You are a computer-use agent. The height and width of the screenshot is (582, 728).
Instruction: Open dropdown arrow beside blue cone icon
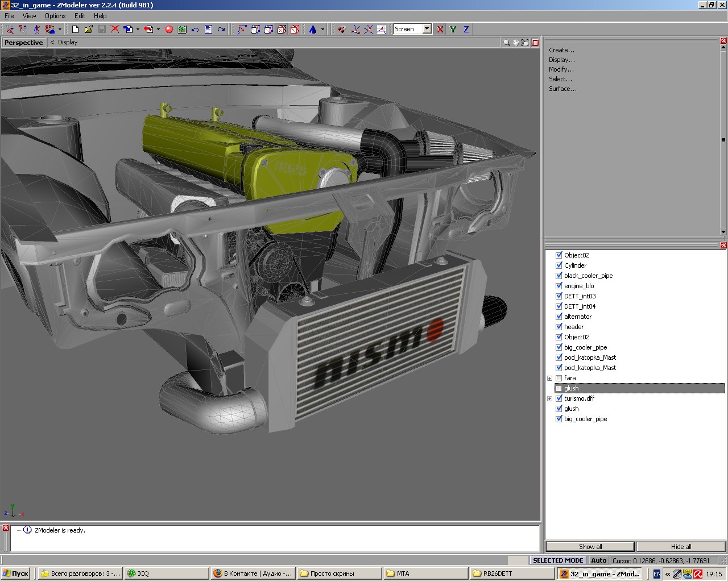322,29
